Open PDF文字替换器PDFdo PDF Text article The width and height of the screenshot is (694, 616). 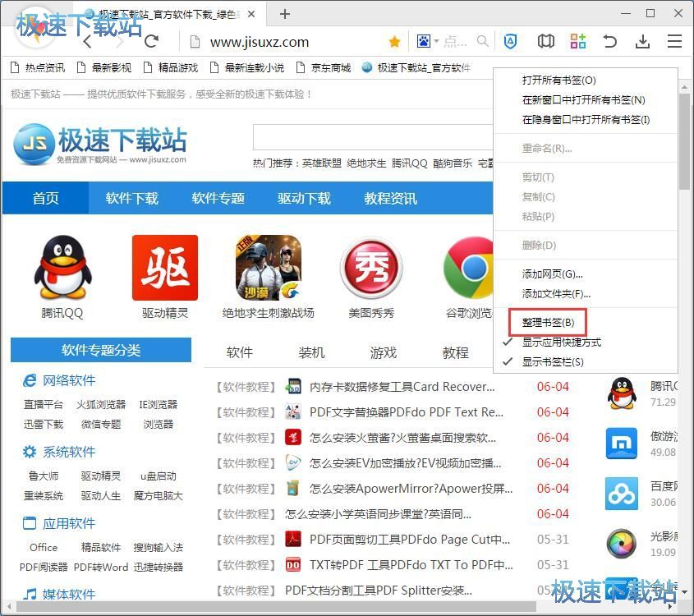coord(407,412)
